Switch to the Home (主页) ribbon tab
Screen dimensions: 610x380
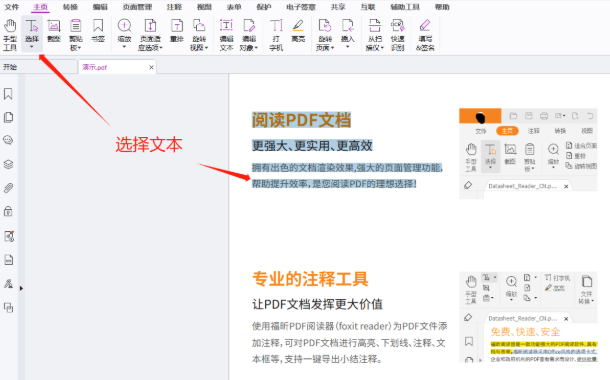coord(40,7)
